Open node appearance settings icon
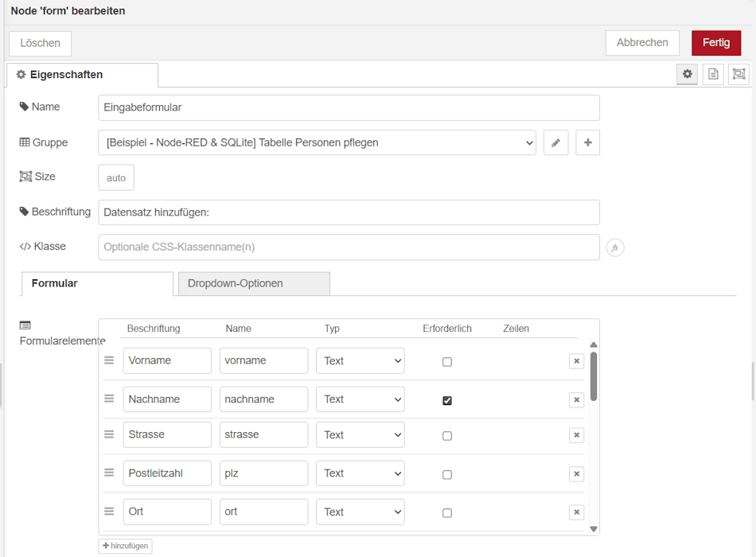Image resolution: width=756 pixels, height=557 pixels. (x=738, y=74)
